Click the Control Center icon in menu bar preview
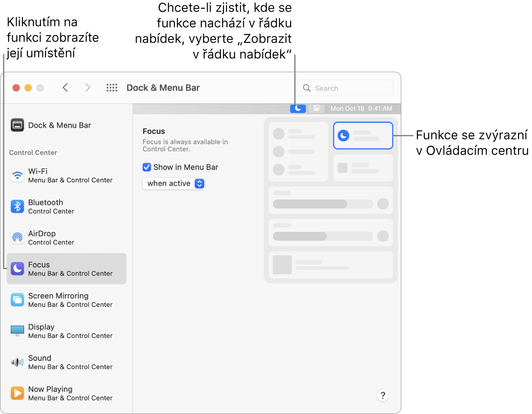532x414 pixels. tap(317, 108)
